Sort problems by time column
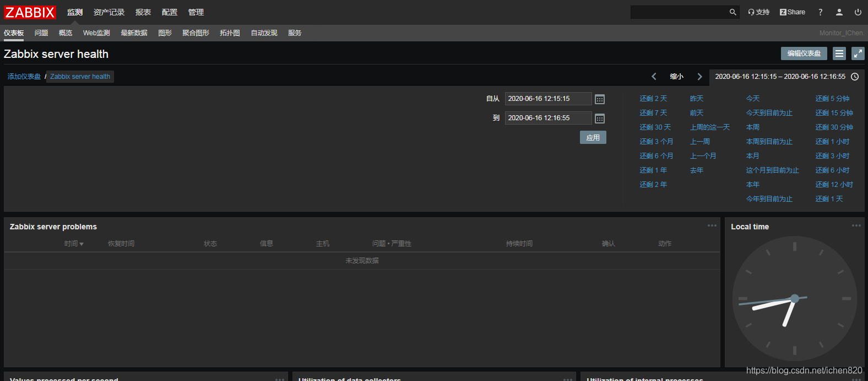This screenshot has width=868, height=381. pyautogui.click(x=74, y=244)
